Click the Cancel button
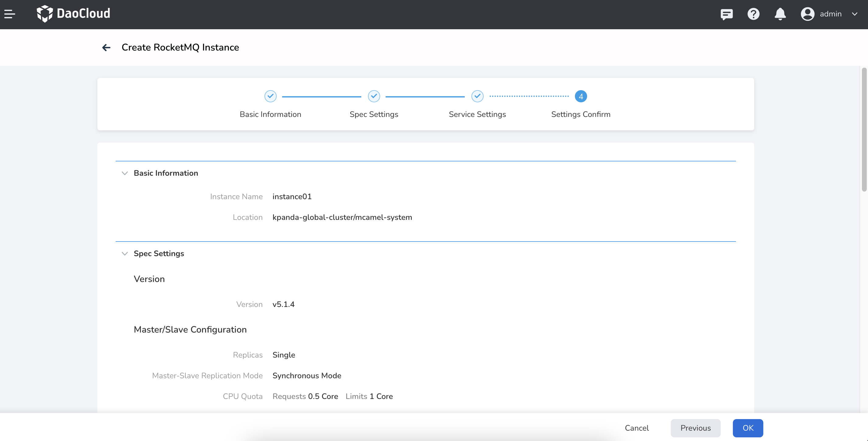This screenshot has height=441, width=868. point(637,428)
